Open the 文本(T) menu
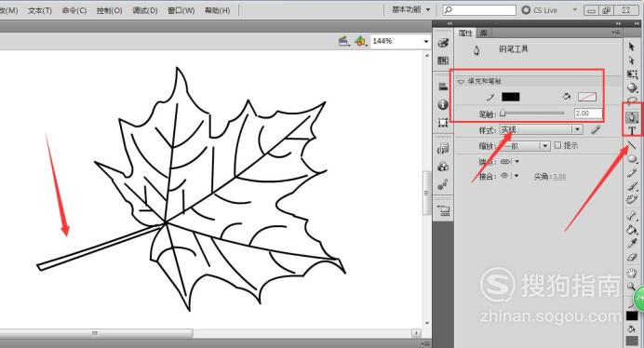The height and width of the screenshot is (348, 644). point(40,10)
